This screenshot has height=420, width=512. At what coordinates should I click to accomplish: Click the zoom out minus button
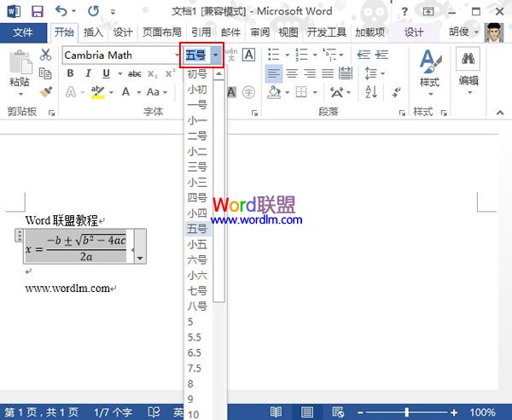click(x=360, y=412)
